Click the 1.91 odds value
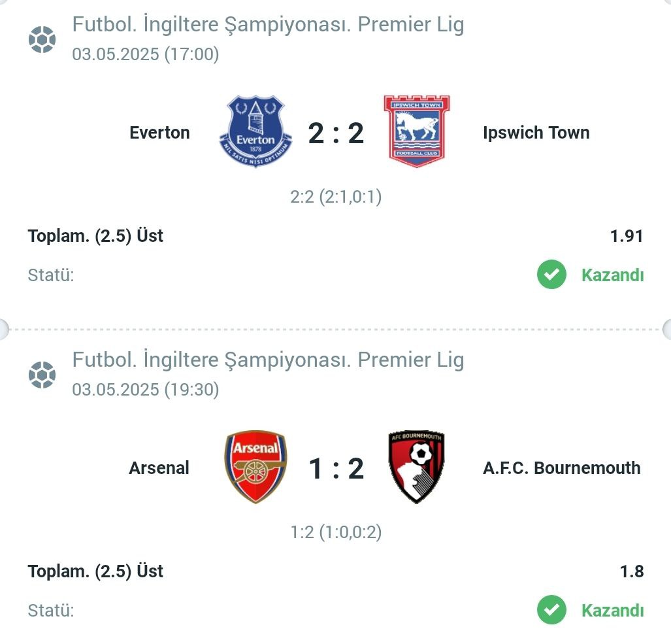671x644 pixels. click(x=627, y=236)
